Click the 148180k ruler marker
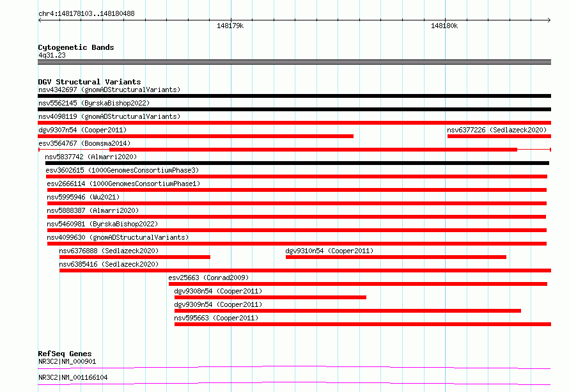 tap(444, 26)
